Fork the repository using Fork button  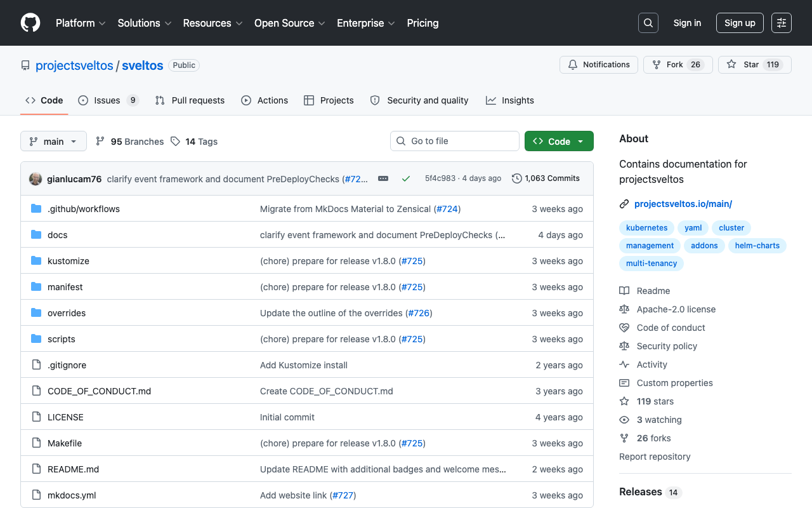(x=678, y=65)
